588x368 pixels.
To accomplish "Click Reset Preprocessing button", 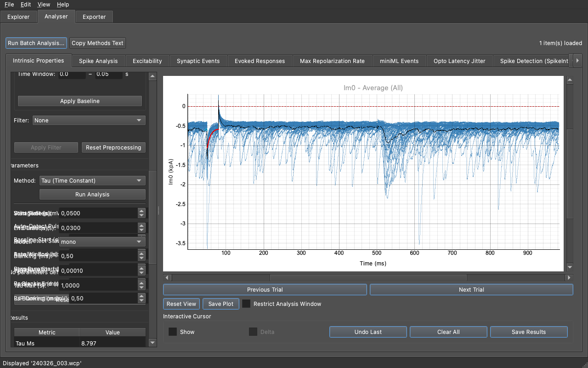I will [113, 148].
